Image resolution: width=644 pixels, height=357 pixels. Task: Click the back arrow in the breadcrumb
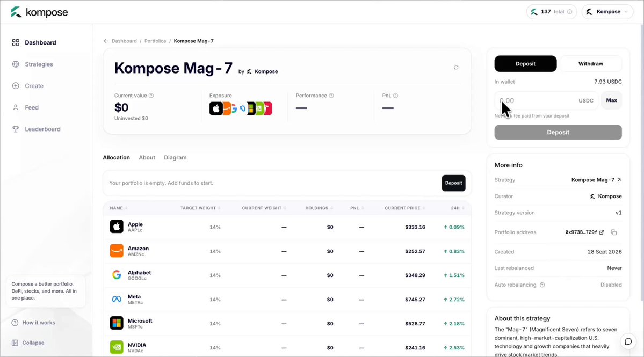pyautogui.click(x=106, y=41)
